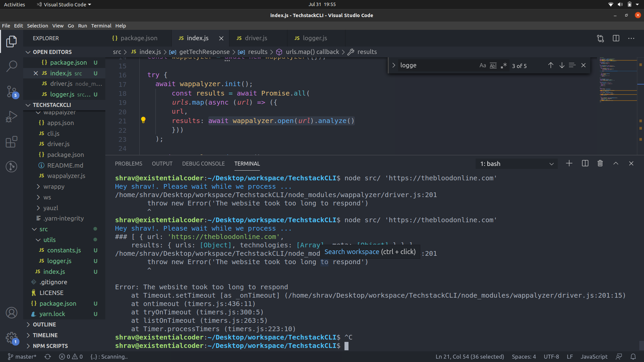Open the Terminal menu

click(101, 26)
